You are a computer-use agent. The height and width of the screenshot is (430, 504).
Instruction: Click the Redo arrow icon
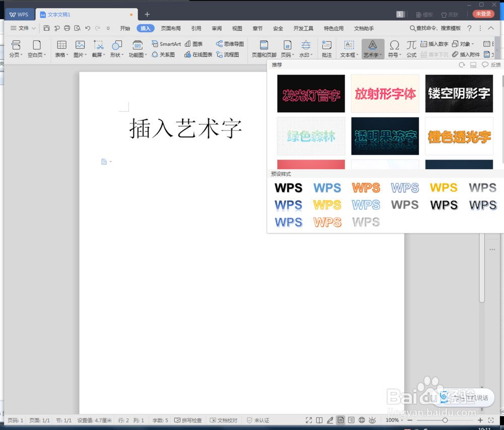(x=98, y=28)
